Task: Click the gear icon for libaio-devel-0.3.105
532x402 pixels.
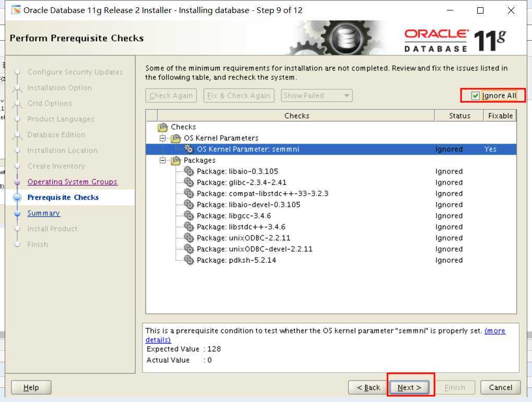Action: (189, 205)
